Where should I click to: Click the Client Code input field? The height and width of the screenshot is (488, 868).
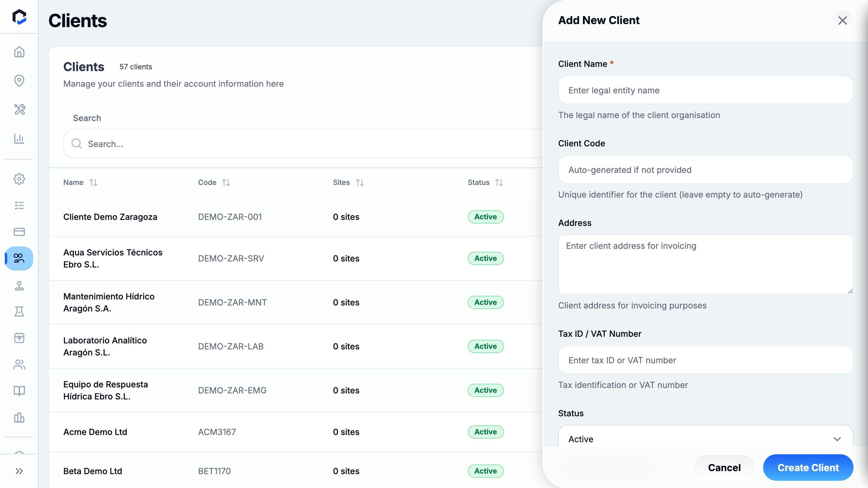[x=706, y=169]
